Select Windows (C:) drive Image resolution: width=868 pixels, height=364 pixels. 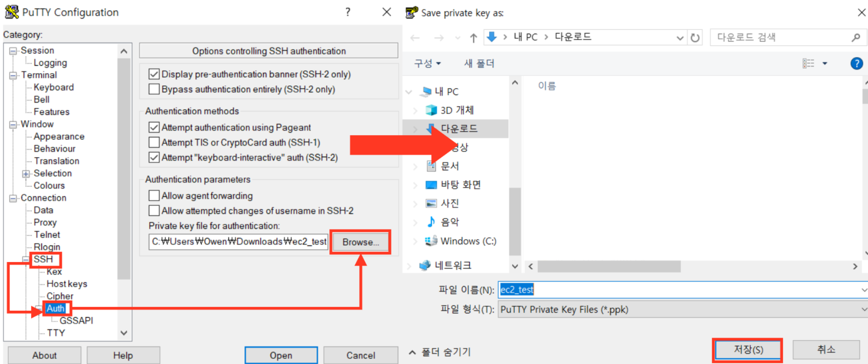pyautogui.click(x=461, y=241)
